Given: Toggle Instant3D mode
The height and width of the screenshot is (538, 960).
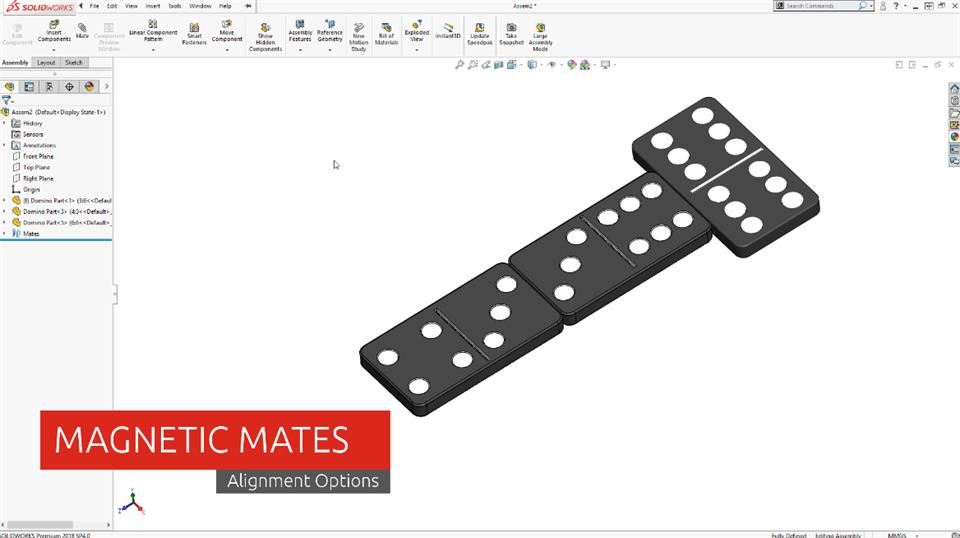Looking at the screenshot, I should pos(449,31).
